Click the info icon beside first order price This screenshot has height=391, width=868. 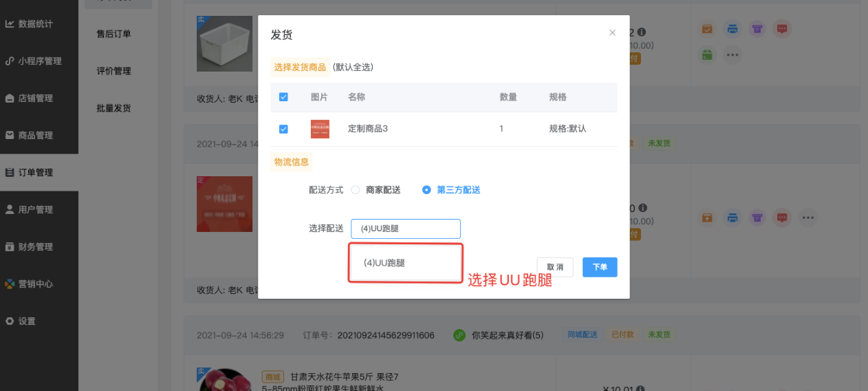pos(642,32)
